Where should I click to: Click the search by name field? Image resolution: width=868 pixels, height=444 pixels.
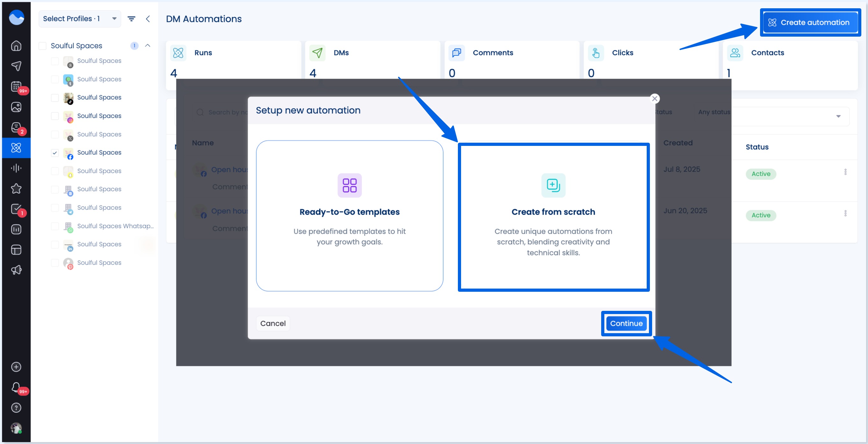[x=222, y=112]
